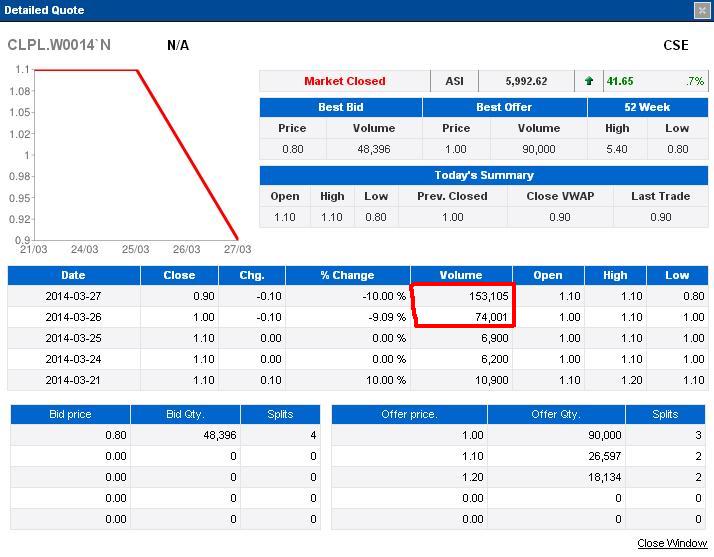Image resolution: width=714 pixels, height=557 pixels.
Task: Click the date 2014-03-21 row
Action: point(73,380)
